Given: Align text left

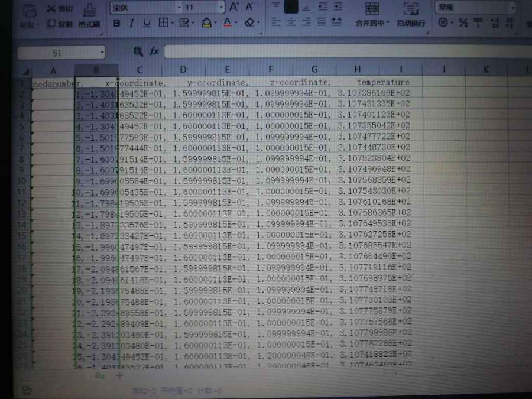Looking at the screenshot, I should click(x=276, y=22).
